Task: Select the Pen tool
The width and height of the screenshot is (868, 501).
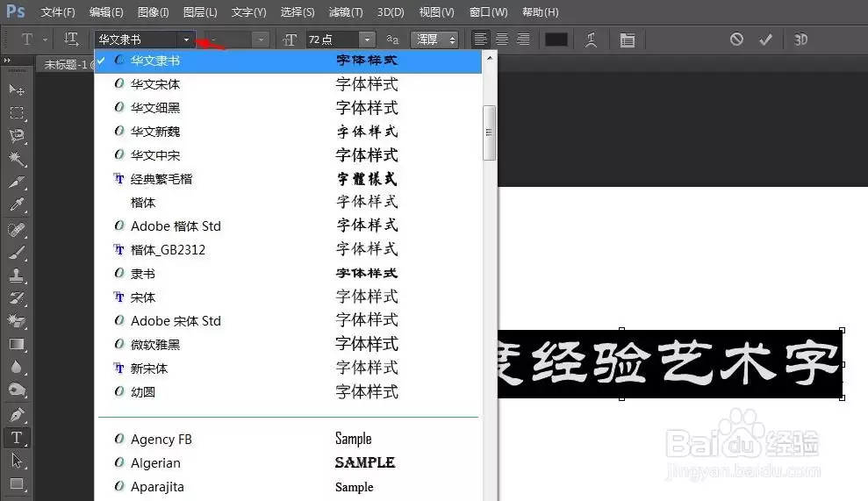Action: tap(17, 414)
